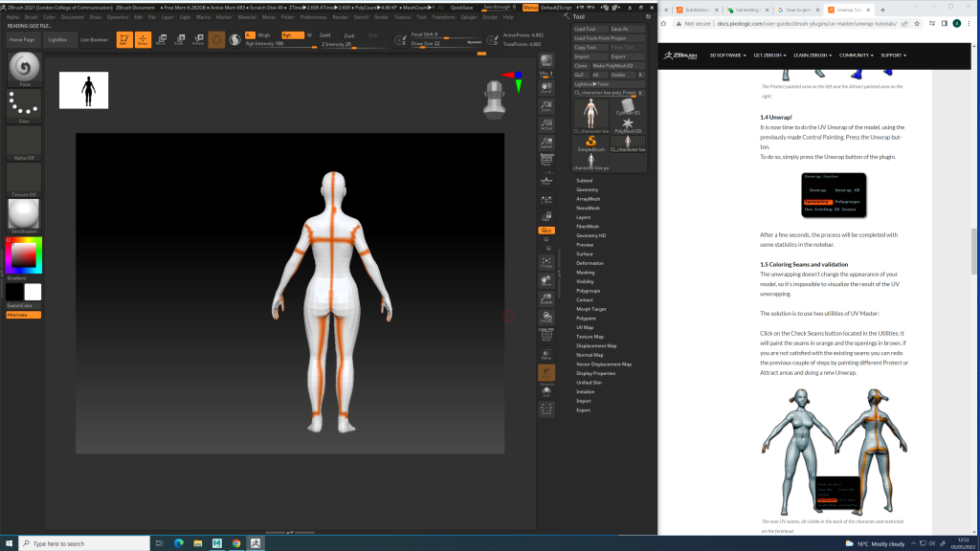
Task: Click the Load Tool button
Action: click(590, 29)
